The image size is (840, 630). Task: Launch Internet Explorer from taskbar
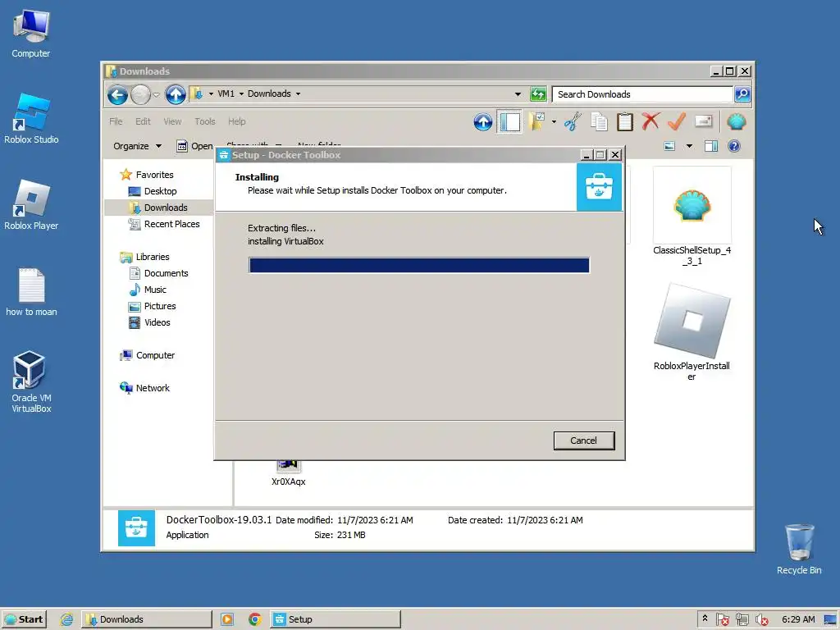(66, 619)
